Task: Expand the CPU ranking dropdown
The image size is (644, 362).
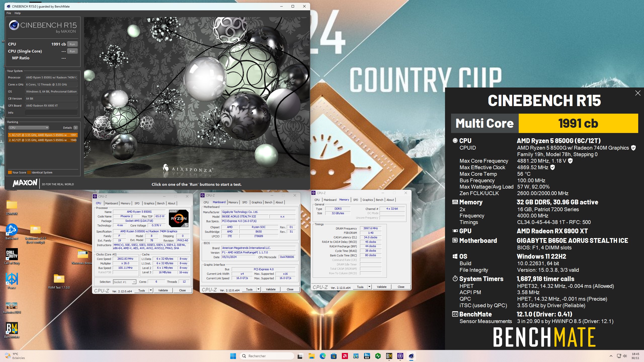Action: [29, 128]
